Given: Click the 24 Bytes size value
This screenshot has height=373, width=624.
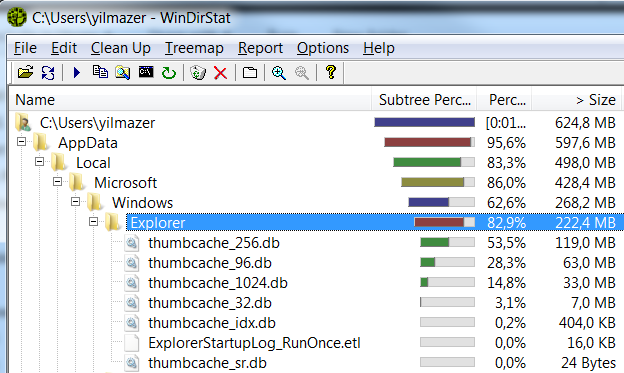Looking at the screenshot, I should tap(588, 363).
